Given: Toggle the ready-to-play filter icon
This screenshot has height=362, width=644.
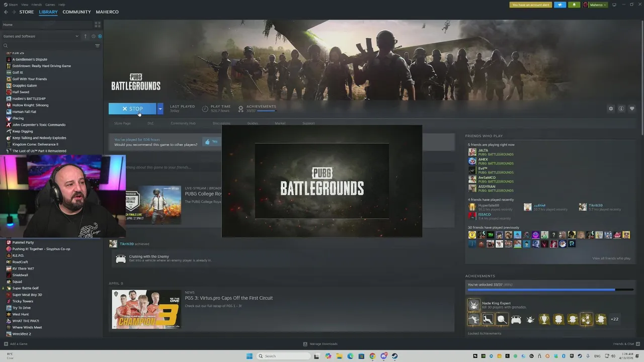Looking at the screenshot, I should point(100,36).
